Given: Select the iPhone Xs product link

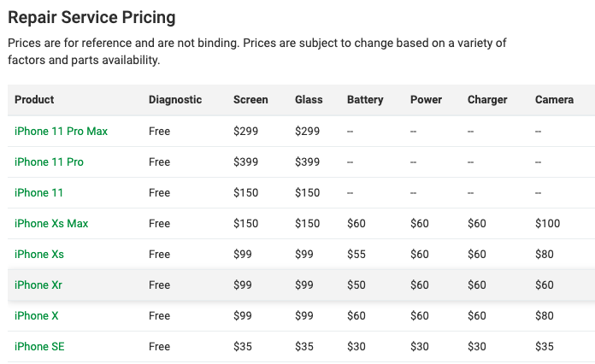Looking at the screenshot, I should tap(39, 254).
